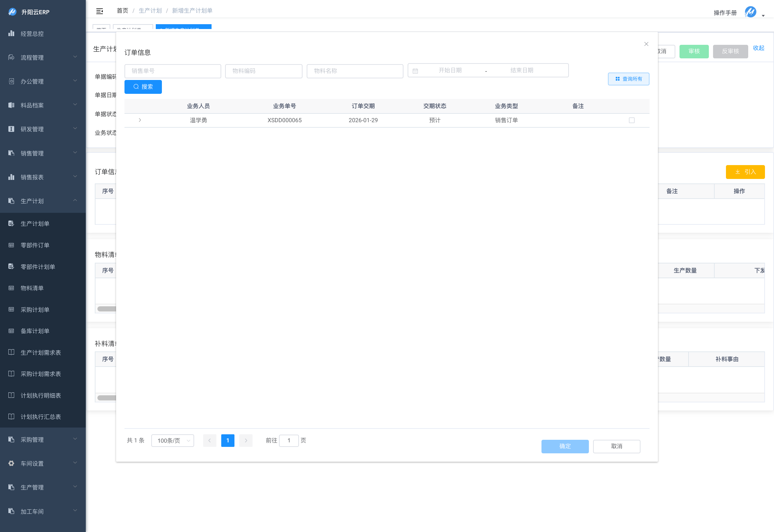Check the XSDD000065 order row checkbox
The width and height of the screenshot is (774, 532).
tap(631, 120)
